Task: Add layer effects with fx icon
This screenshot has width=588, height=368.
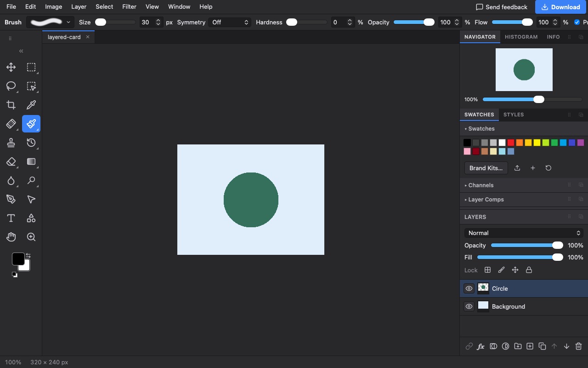Action: pyautogui.click(x=481, y=346)
